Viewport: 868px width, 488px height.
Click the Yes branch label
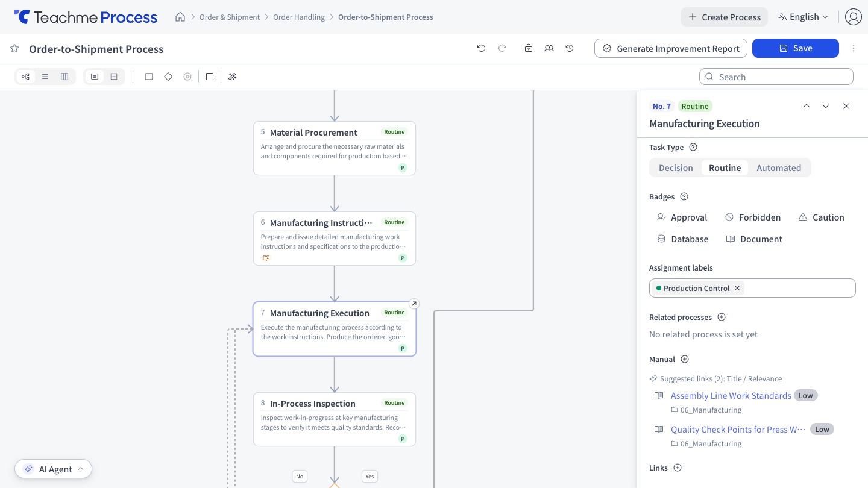pos(370,476)
